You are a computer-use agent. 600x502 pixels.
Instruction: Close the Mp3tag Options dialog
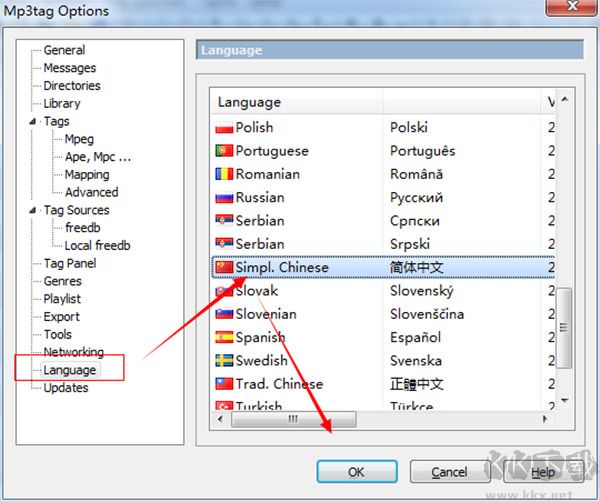572,7
